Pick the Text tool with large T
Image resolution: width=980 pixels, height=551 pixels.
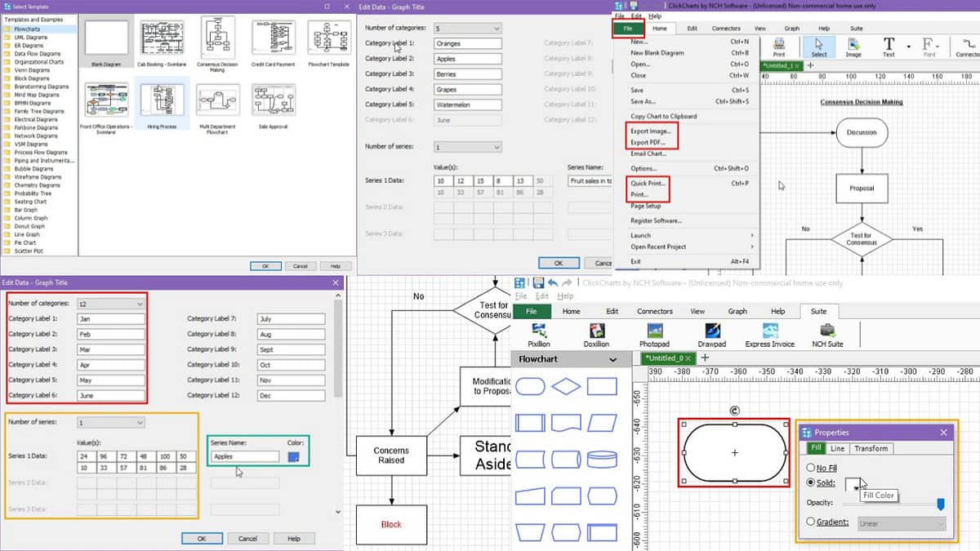pyautogui.click(x=889, y=47)
